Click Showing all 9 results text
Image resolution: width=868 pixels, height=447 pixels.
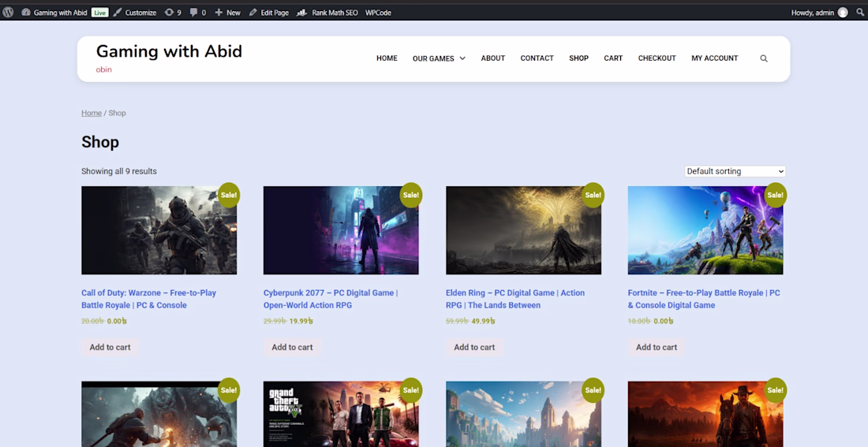pyautogui.click(x=119, y=172)
